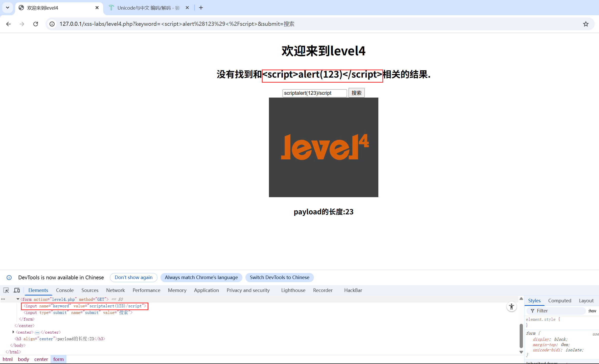Close the 欢迎来到level4 tab

coord(97,8)
